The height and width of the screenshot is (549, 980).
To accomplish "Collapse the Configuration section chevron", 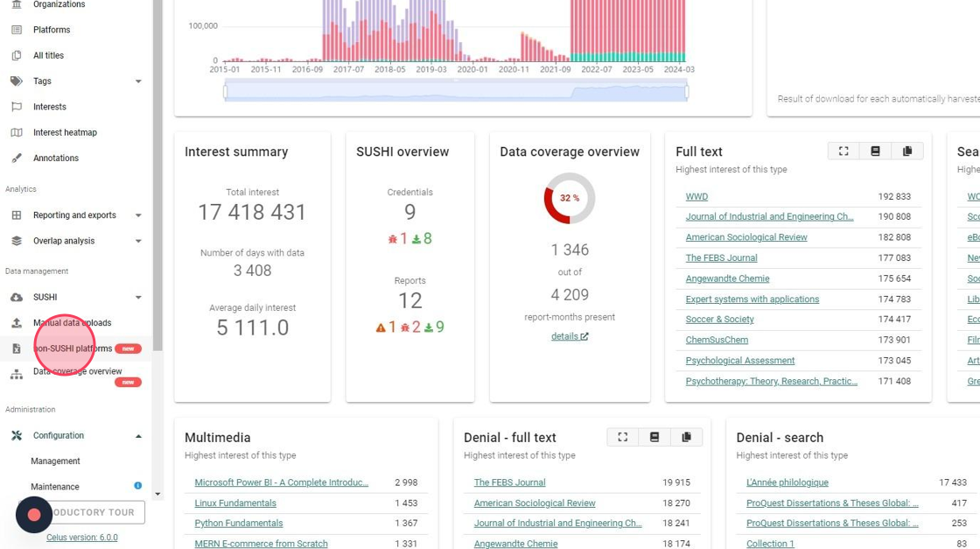I will click(138, 436).
